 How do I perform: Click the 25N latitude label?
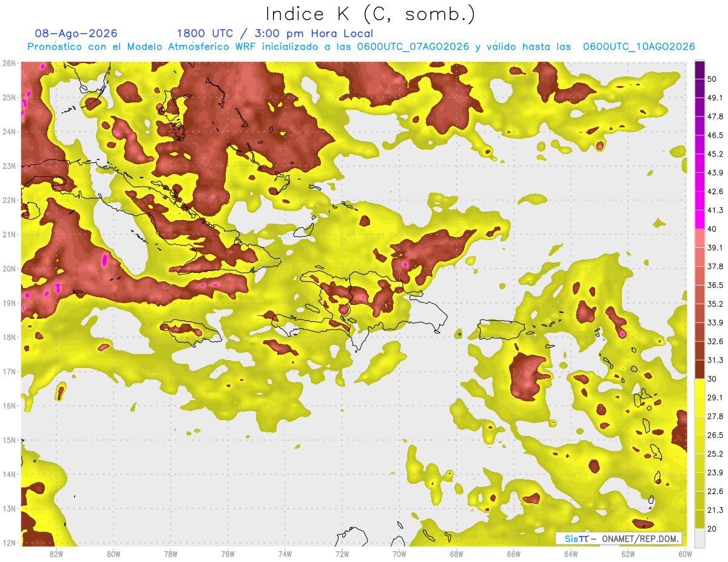(9, 97)
